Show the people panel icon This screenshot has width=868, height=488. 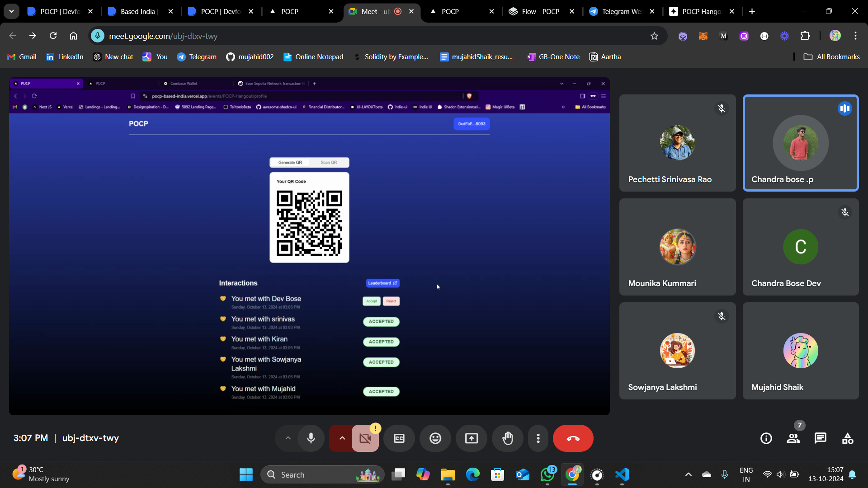coord(793,438)
